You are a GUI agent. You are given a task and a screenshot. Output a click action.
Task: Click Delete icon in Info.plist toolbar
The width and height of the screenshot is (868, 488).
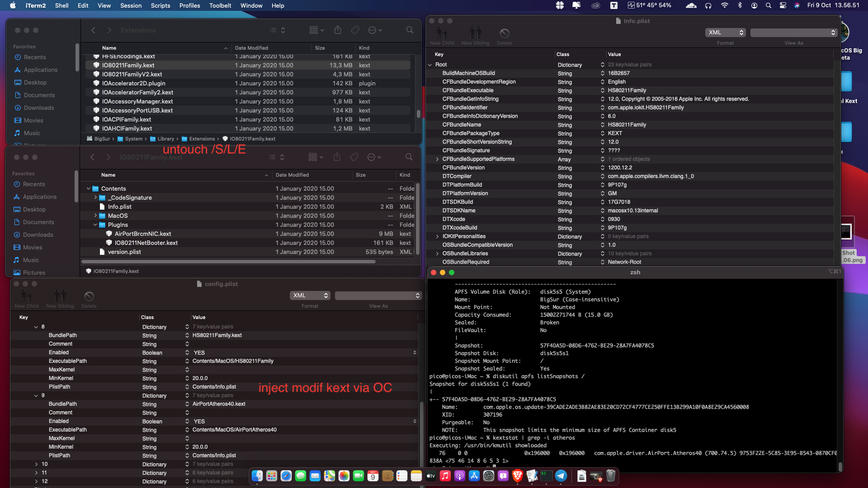[x=504, y=34]
